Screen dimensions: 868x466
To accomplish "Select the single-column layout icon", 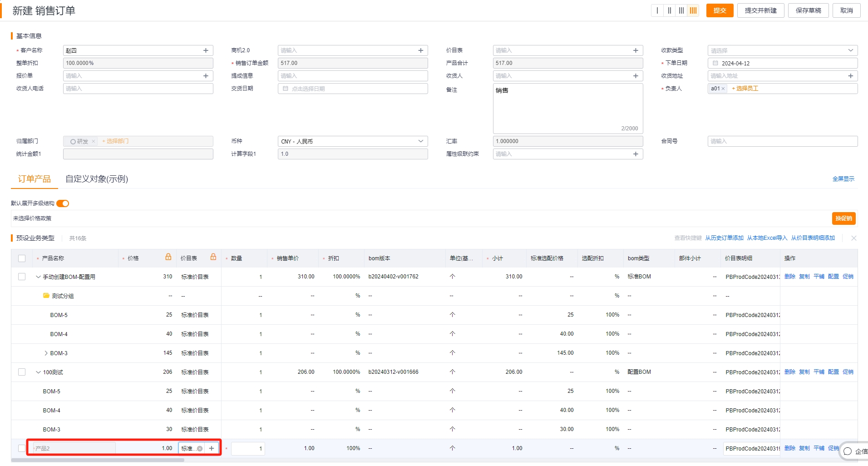I will pos(657,10).
